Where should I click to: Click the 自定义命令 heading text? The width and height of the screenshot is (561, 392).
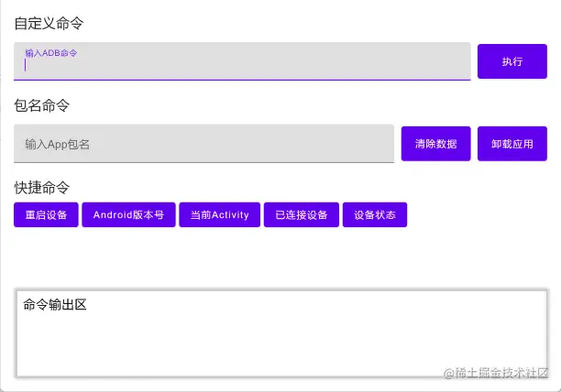49,24
